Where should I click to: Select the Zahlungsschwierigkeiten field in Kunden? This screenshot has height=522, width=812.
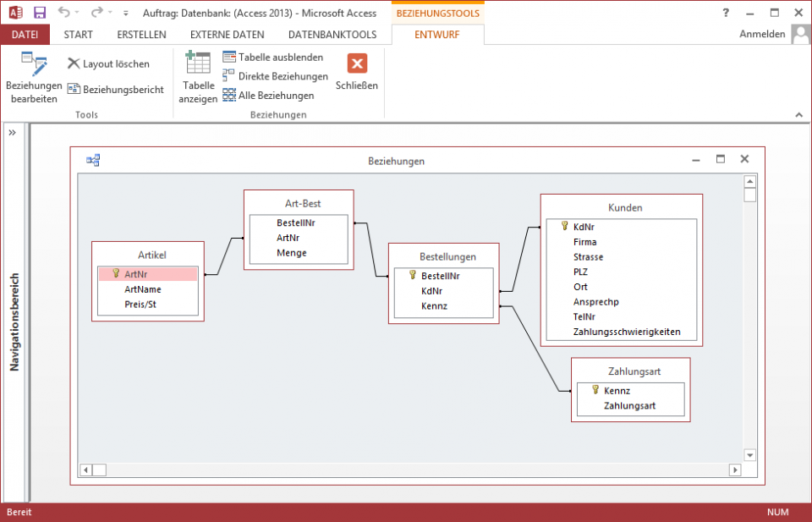coord(626,332)
